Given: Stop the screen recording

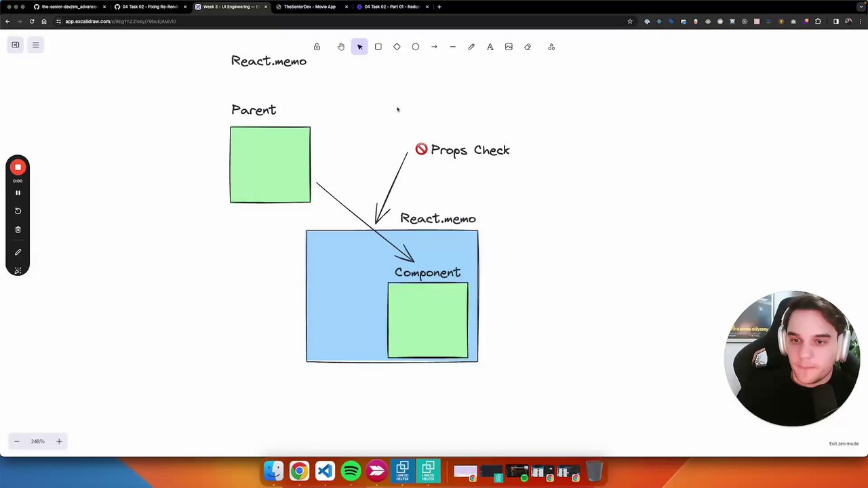Looking at the screenshot, I should [18, 167].
